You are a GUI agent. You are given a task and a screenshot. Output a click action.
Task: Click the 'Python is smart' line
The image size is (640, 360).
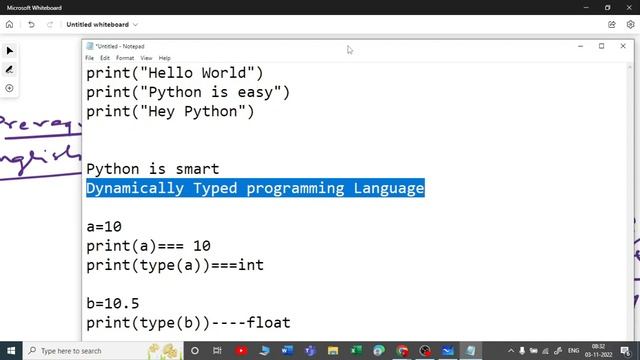click(153, 169)
